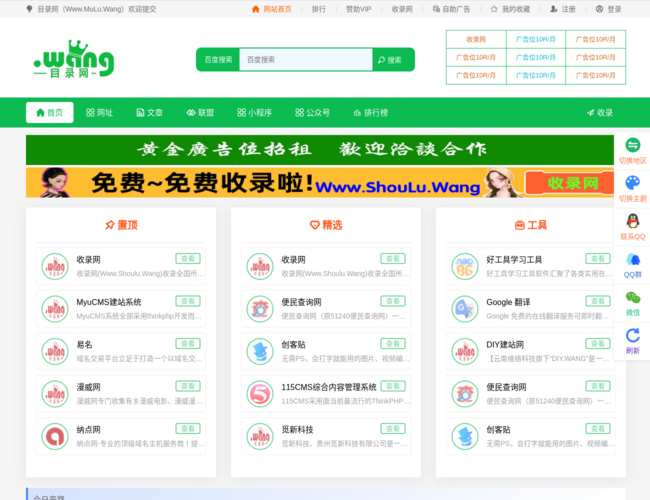The image size is (650, 500).
Task: Click inside the 百度搜索 search input field
Action: point(306,60)
